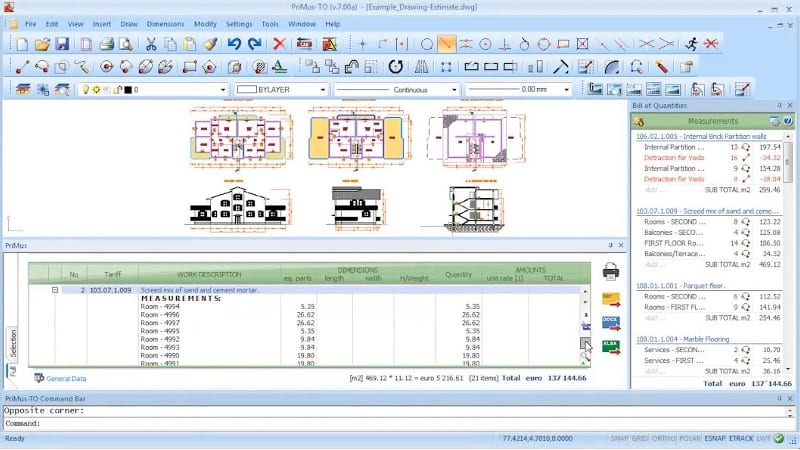Screen dimensions: 800x450
Task: Redo action with blue arrow
Action: [255, 44]
